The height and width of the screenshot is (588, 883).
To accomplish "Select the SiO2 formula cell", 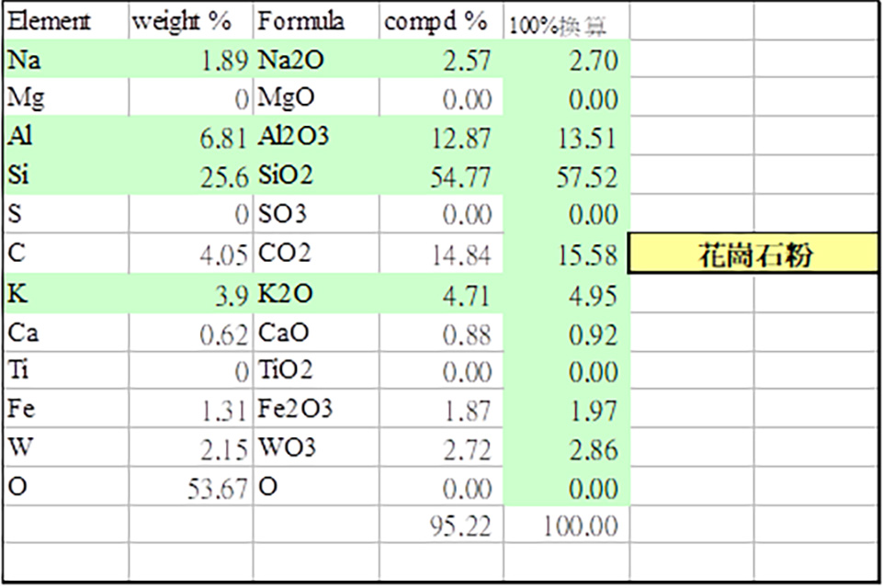I will 316,175.
